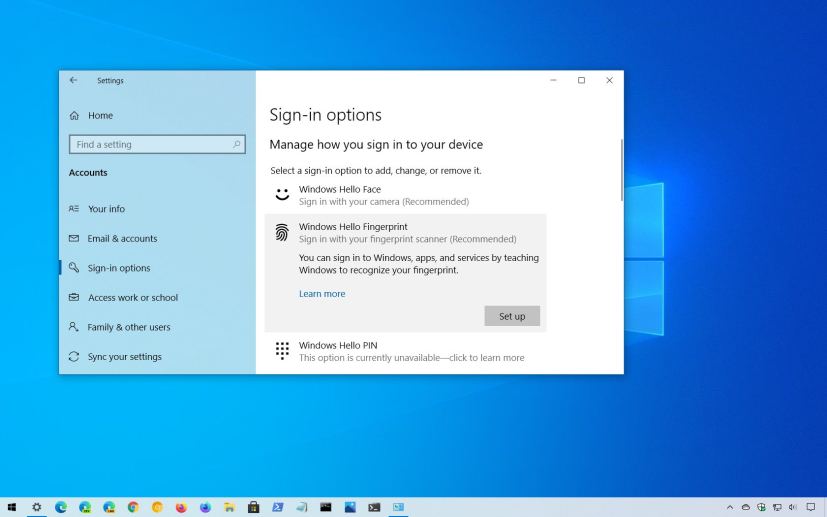Launch Microsoft Edge from the taskbar
The image size is (827, 517).
pyautogui.click(x=61, y=508)
